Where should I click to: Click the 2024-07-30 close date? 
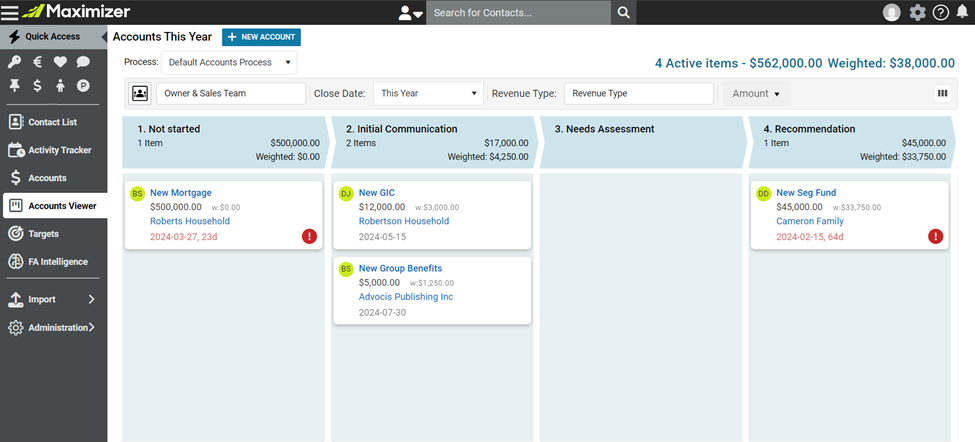point(382,312)
